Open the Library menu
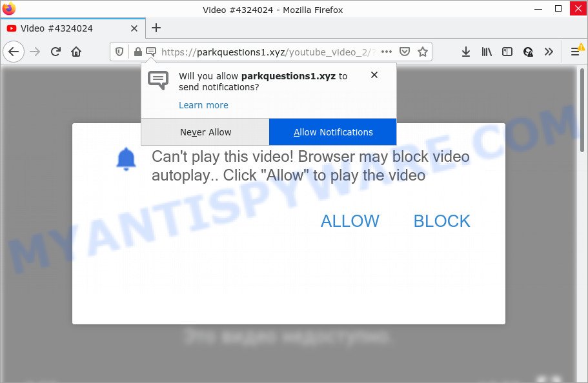 click(x=487, y=52)
